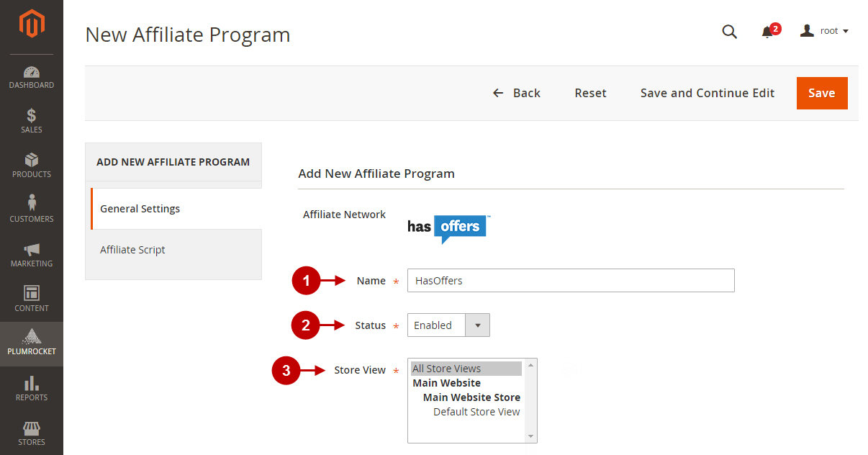Click the search magnifier icon
This screenshot has width=868, height=455.
point(729,31)
